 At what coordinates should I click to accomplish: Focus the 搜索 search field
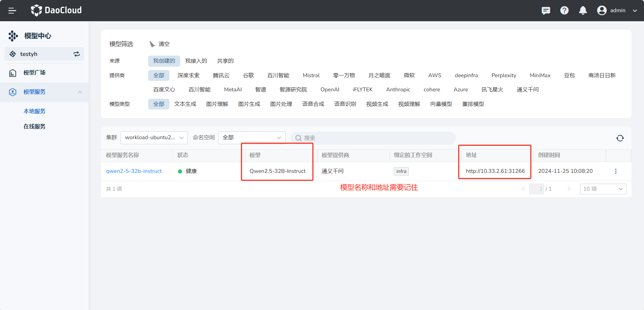pos(373,138)
